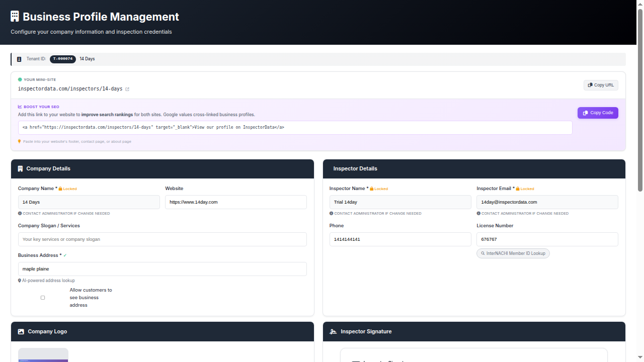The width and height of the screenshot is (644, 362).
Task: Click the Tenant ID card icon
Action: click(19, 59)
